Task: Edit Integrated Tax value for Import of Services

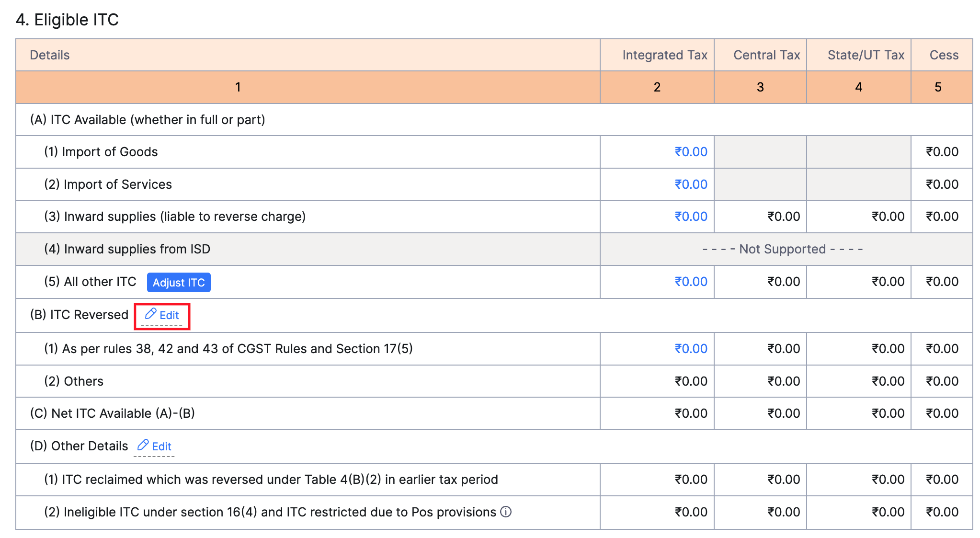Action: pos(691,184)
